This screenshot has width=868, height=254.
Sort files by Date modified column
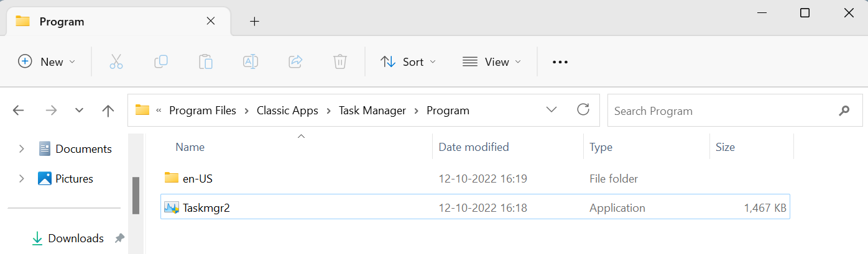(474, 147)
